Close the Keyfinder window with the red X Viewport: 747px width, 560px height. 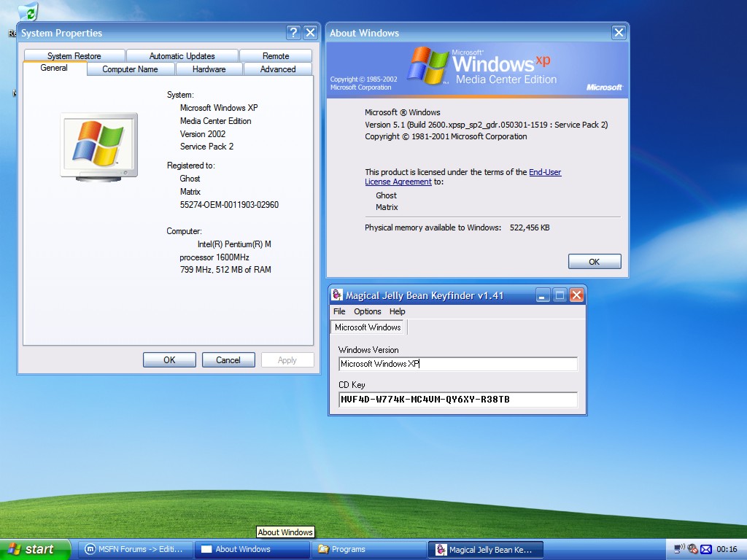pyautogui.click(x=576, y=295)
